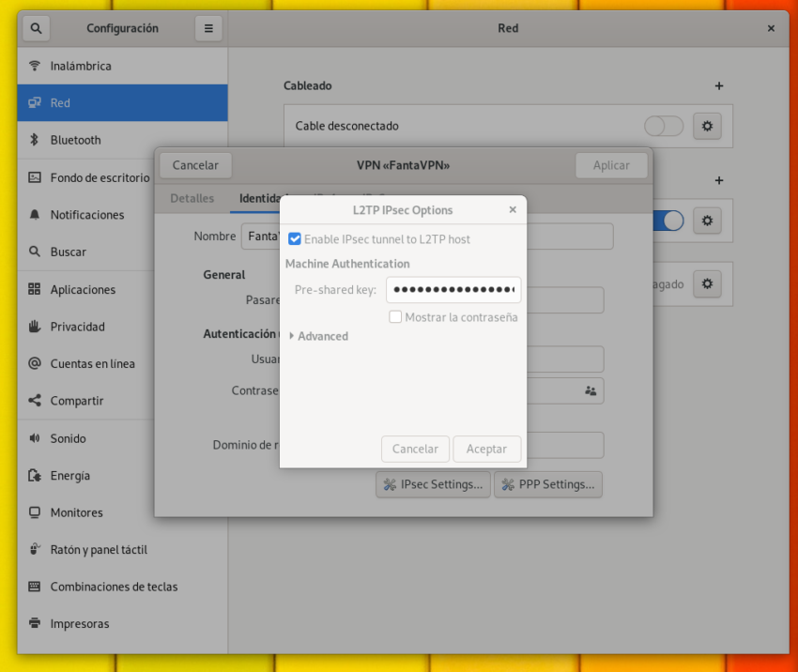The image size is (798, 672).
Task: Disable IPsec tunnel to L2TP host
Action: [x=295, y=238]
